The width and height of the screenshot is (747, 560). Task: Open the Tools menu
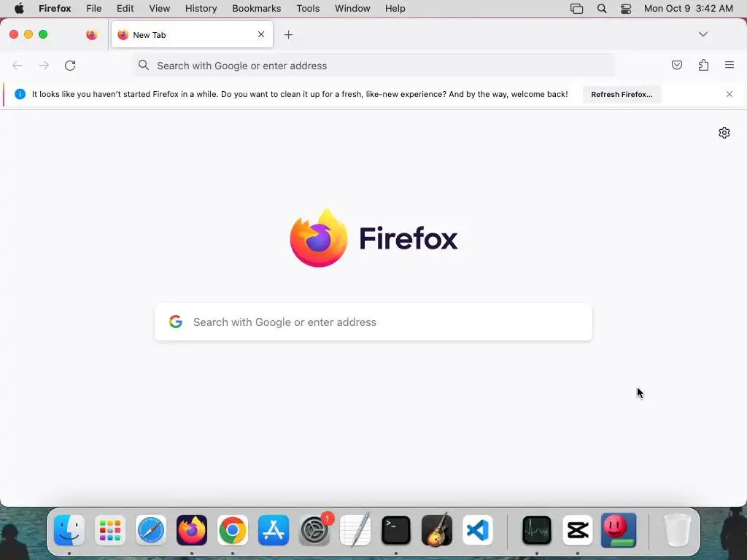[308, 9]
